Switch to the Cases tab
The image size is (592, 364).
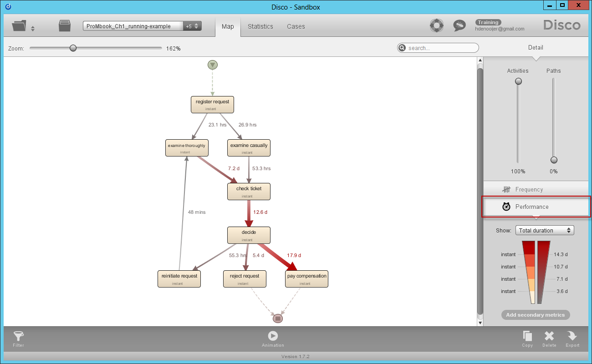[x=296, y=26]
